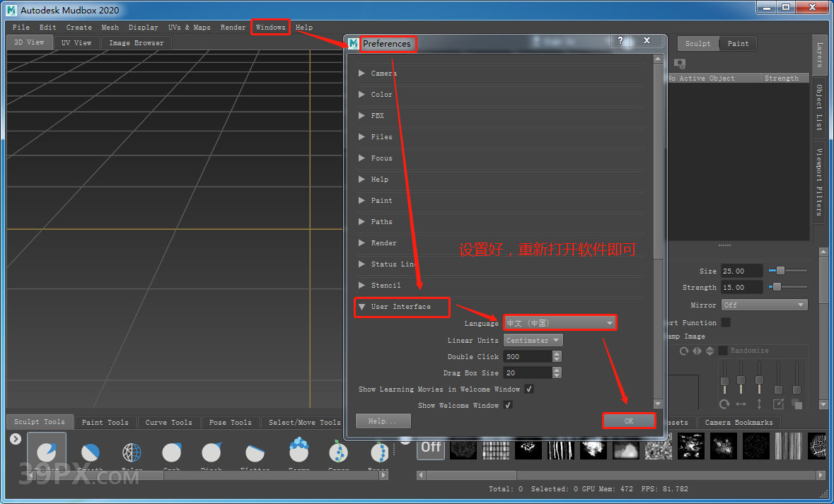Select the Smooth brush tool
This screenshot has height=504, width=834.
point(90,452)
